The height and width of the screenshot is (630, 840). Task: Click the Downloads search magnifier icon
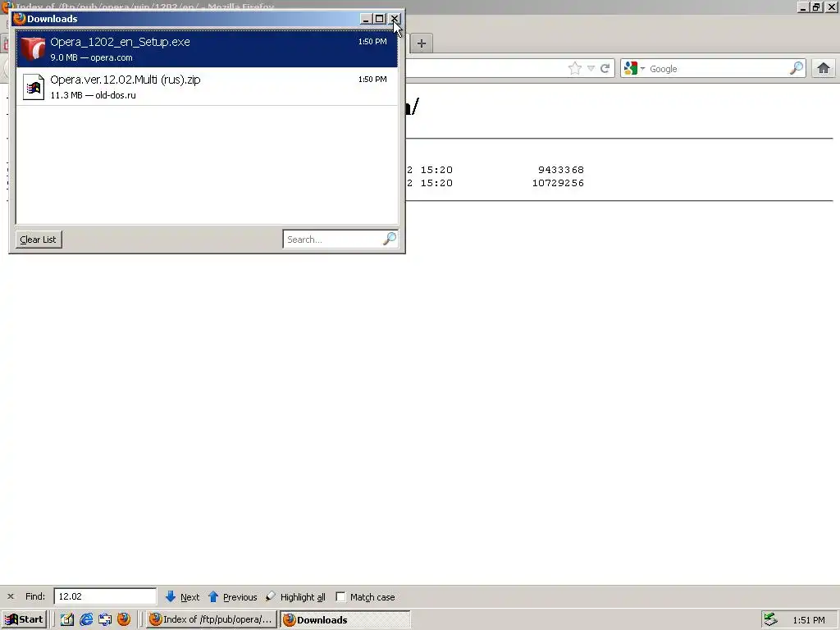tap(390, 239)
